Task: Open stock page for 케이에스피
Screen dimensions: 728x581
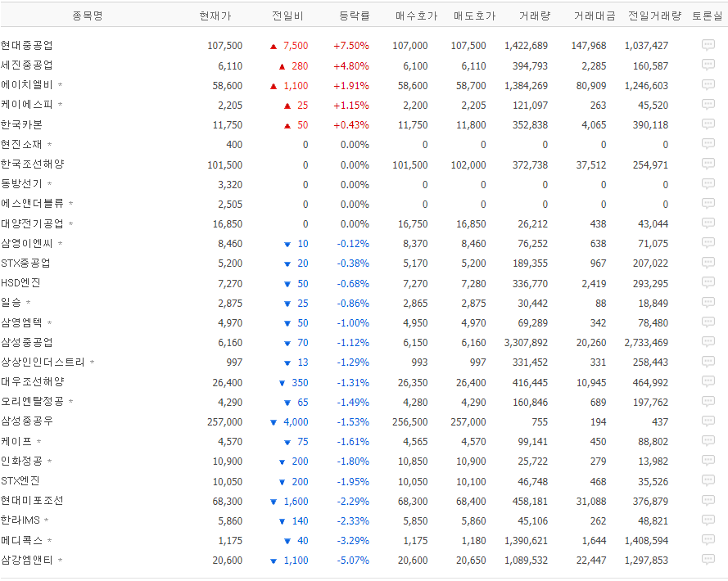Action: pos(26,105)
